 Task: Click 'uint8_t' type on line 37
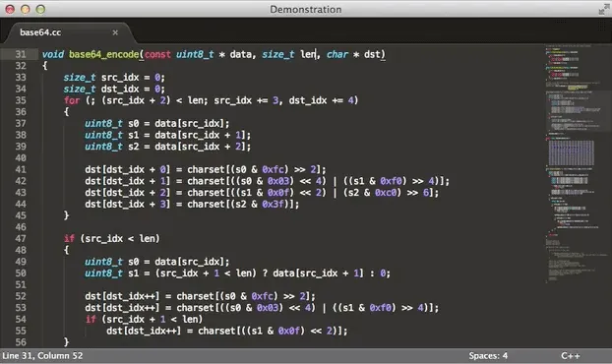point(104,123)
